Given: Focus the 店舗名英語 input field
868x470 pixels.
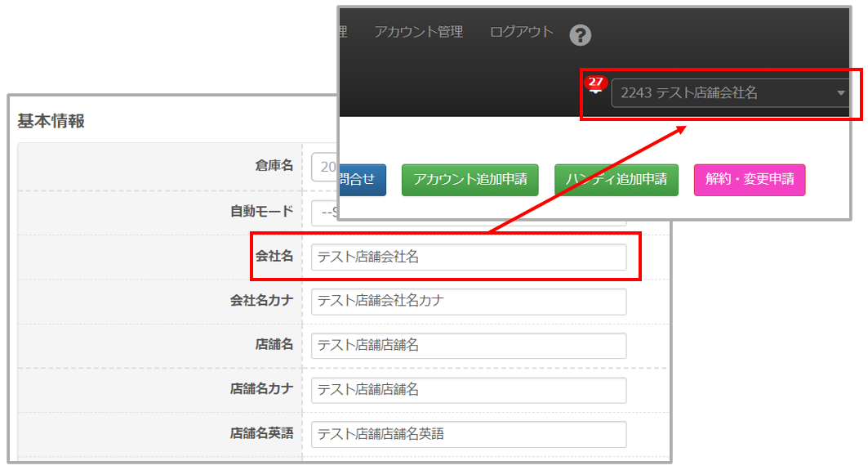Looking at the screenshot, I should (469, 435).
